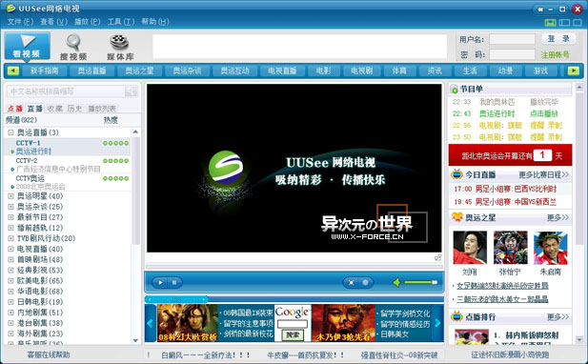This screenshot has height=364, width=588.
Task: Click the 登录 login button
Action: (x=558, y=39)
